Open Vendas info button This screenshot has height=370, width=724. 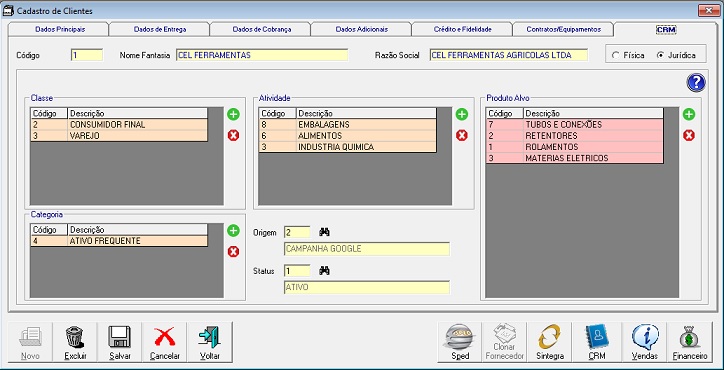tap(645, 343)
